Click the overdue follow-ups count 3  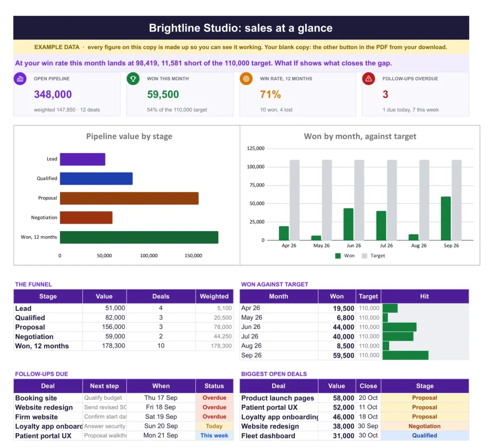click(x=385, y=94)
